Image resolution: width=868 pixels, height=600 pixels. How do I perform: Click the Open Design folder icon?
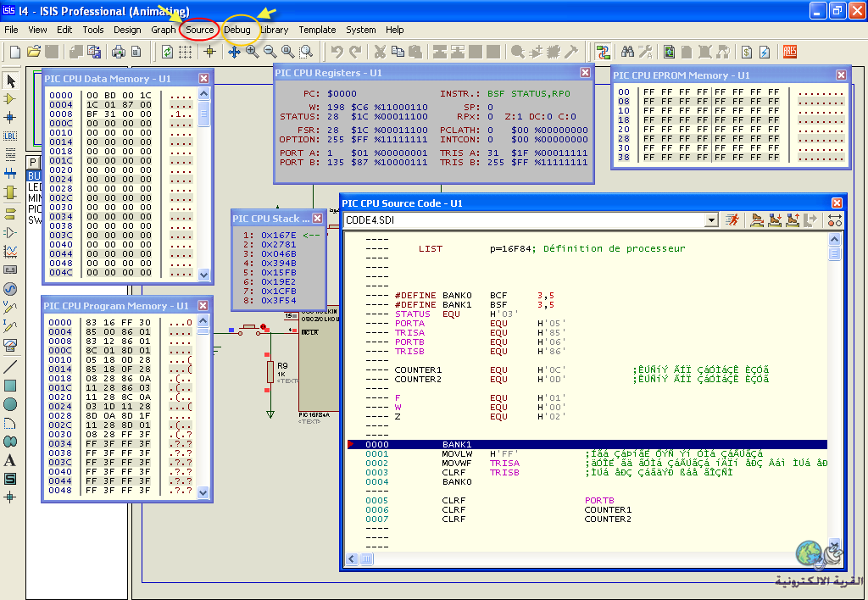tap(34, 52)
